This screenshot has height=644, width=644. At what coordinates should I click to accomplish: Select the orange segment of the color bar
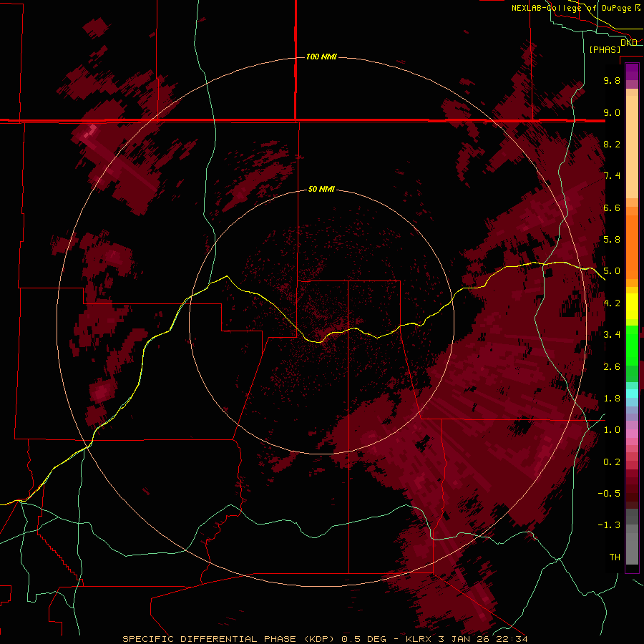(632, 246)
